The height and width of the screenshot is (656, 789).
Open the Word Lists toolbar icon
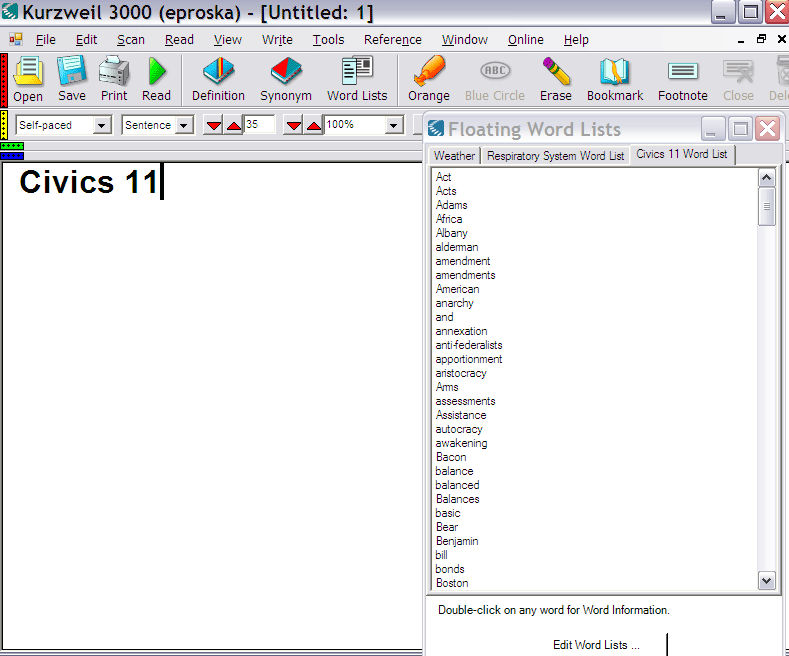coord(357,79)
